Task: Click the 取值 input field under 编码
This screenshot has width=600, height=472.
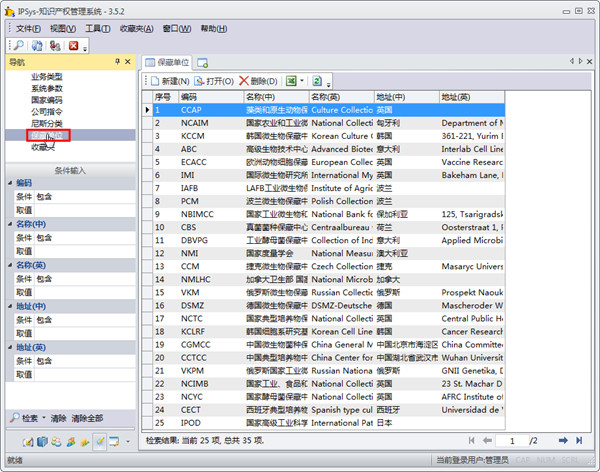Action: [85, 210]
